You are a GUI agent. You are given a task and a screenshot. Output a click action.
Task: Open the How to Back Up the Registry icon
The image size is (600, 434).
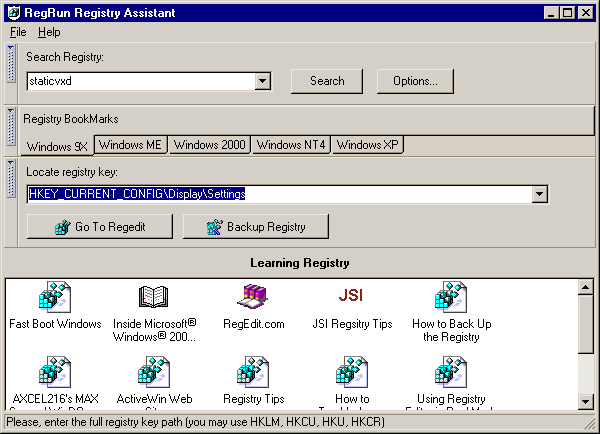(x=451, y=297)
